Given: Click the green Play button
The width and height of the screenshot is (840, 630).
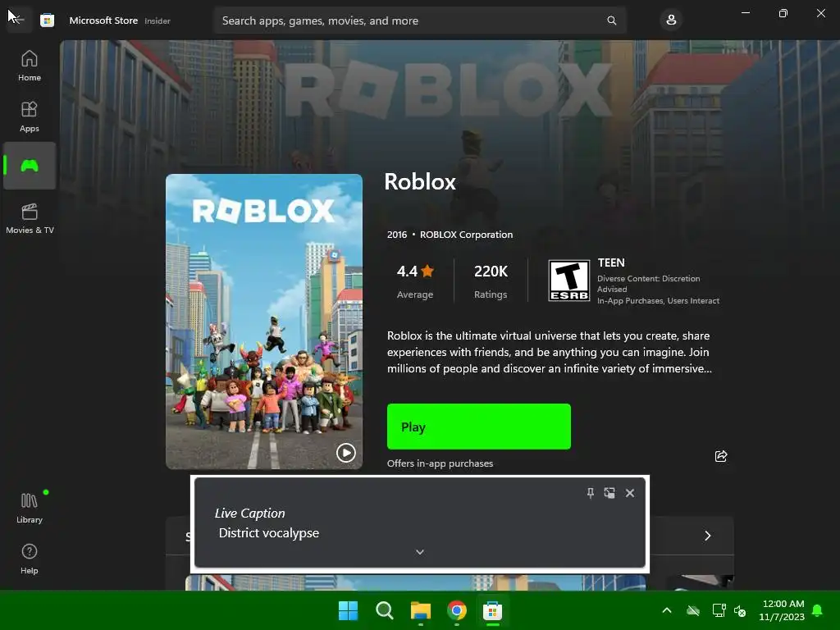Looking at the screenshot, I should [x=479, y=427].
